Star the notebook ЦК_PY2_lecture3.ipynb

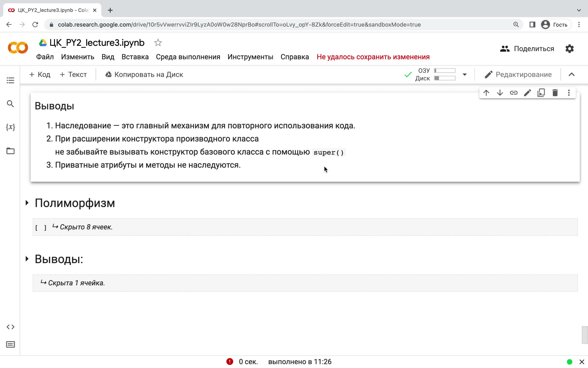click(158, 43)
